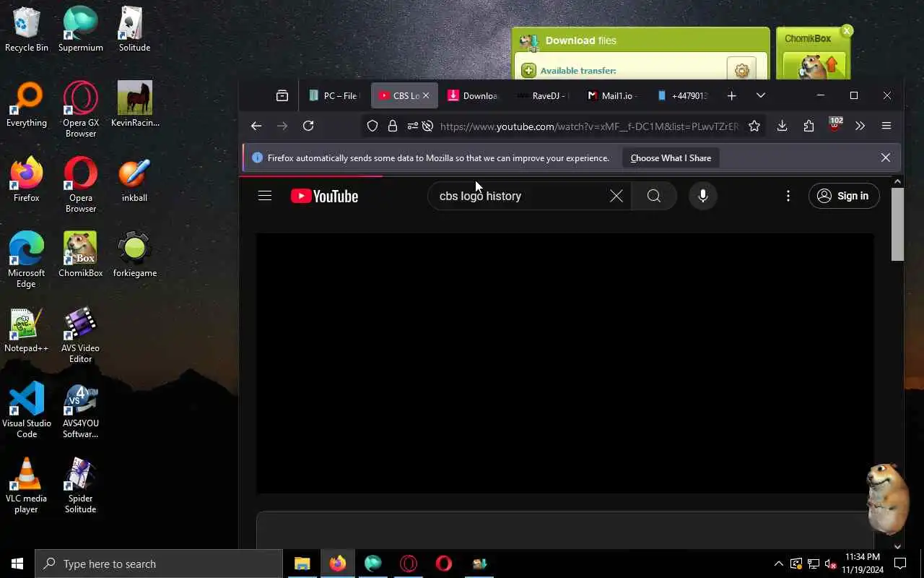Clear the YouTube search query
Image resolution: width=924 pixels, height=578 pixels.
pos(616,196)
